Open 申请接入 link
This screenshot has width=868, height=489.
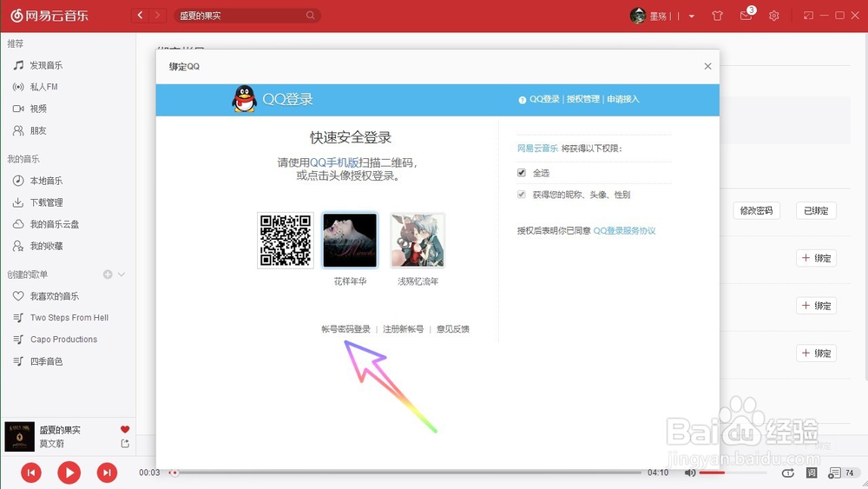pyautogui.click(x=622, y=99)
